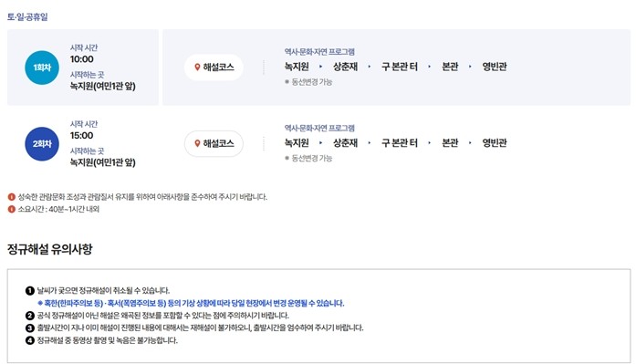Click 영빈관 stop in the 1회차 course
Viewport: 636px width, 364px height.
pos(494,67)
